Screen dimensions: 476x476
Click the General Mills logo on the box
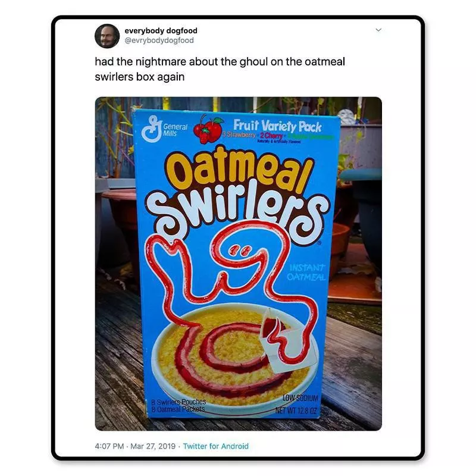point(164,129)
